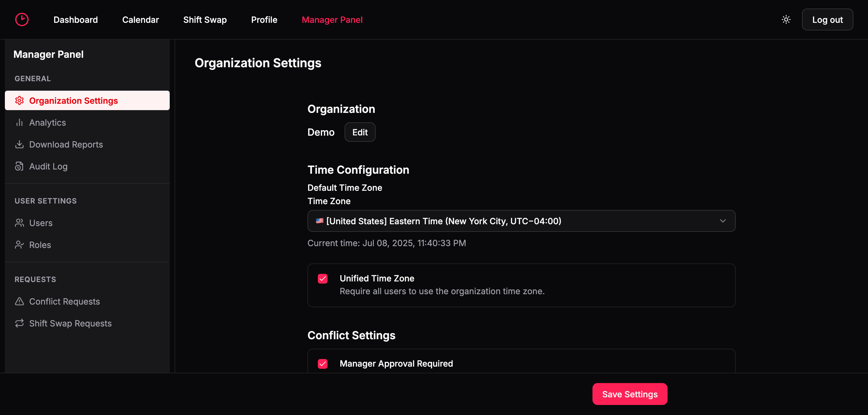Toggle light theme with the sun icon
This screenshot has height=415, width=868.
pos(786,19)
